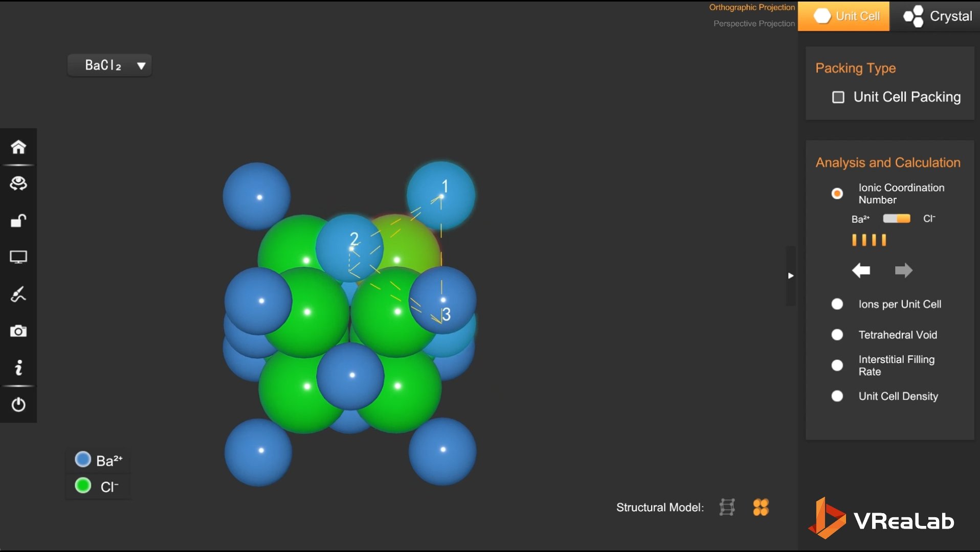Click the right arrow next step
This screenshot has height=552, width=980.
pos(903,270)
